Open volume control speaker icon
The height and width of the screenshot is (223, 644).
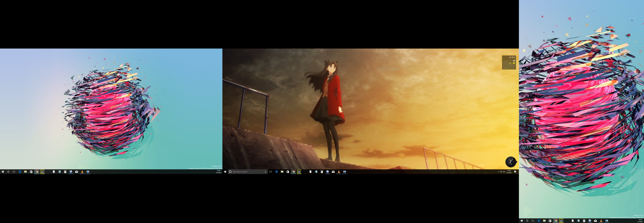(x=504, y=172)
